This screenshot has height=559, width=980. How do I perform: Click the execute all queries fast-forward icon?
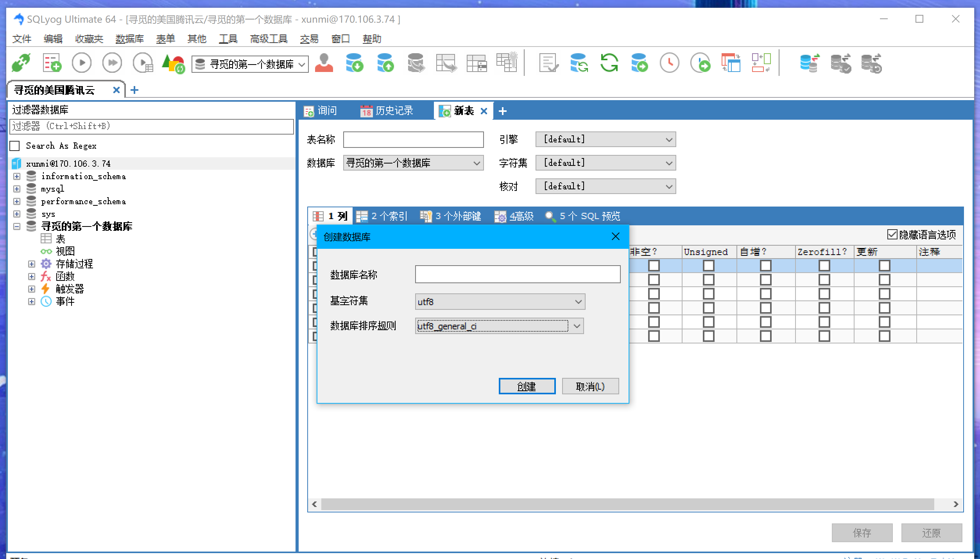click(x=112, y=63)
